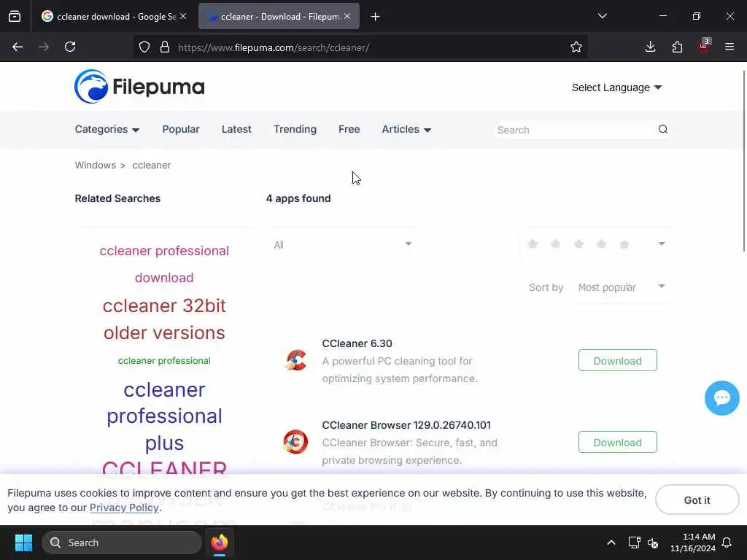Go back with the browser back arrow
The width and height of the screenshot is (747, 560).
click(x=18, y=47)
